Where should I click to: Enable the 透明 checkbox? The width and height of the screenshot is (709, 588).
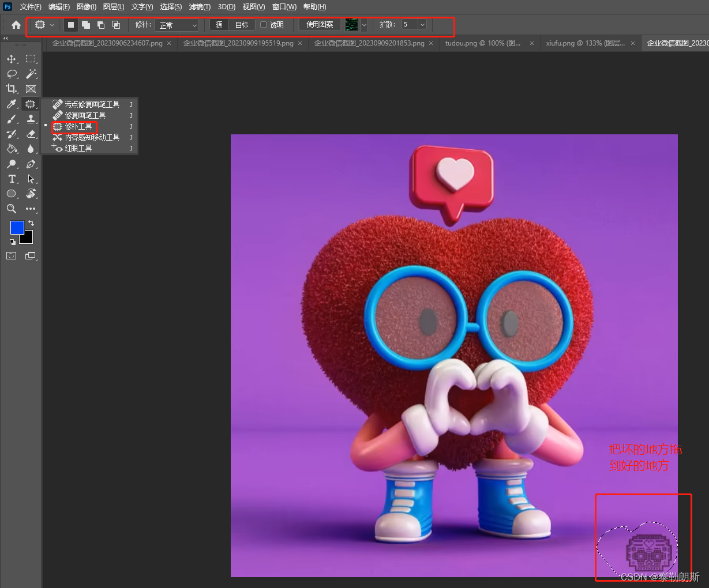pos(264,25)
